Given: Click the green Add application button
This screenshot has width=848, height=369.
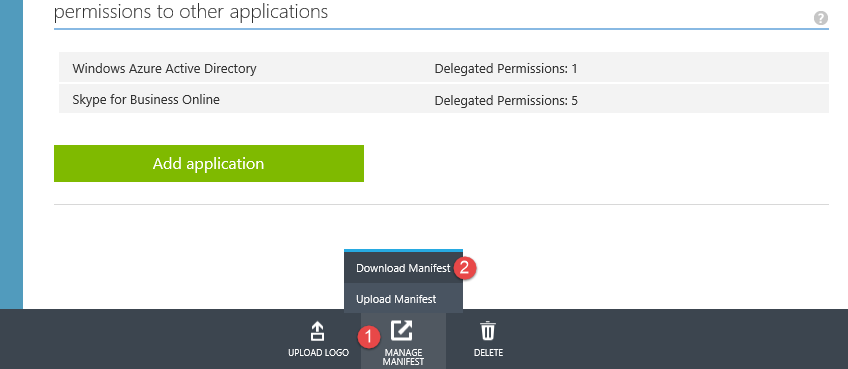Looking at the screenshot, I should tap(209, 163).
